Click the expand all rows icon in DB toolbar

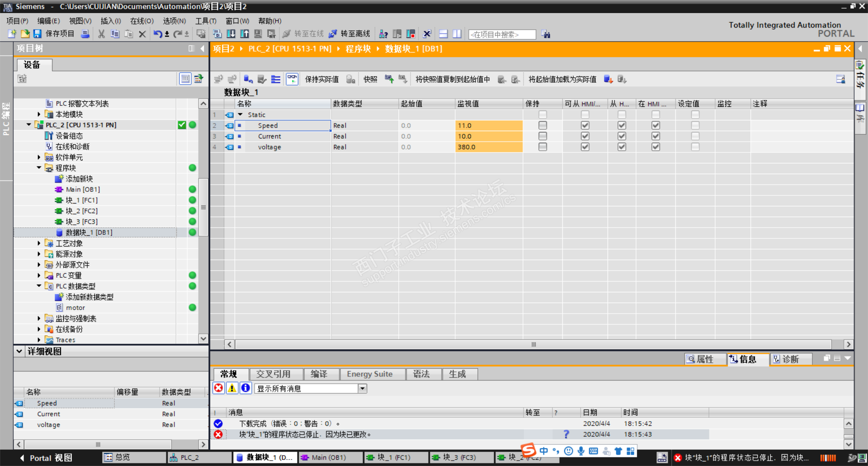pos(276,79)
